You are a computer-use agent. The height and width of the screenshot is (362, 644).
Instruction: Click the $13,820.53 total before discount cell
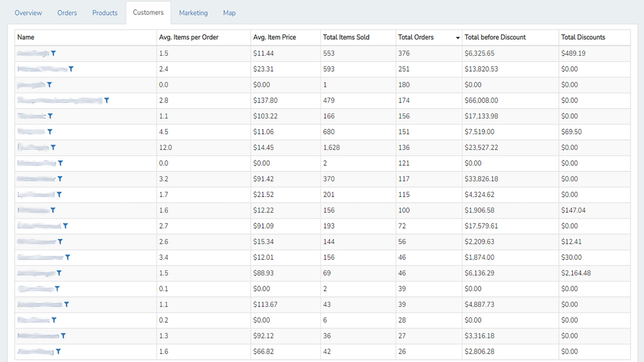(x=510, y=69)
